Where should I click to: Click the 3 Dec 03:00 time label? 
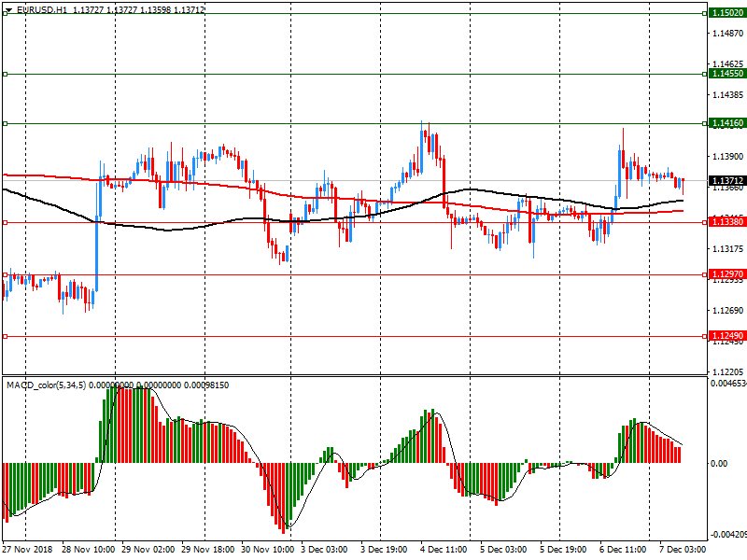[324, 549]
